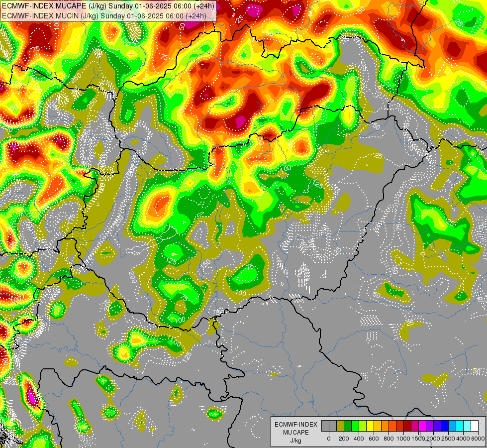
Task: Click the legend scale value '4000'
Action: 463,439
